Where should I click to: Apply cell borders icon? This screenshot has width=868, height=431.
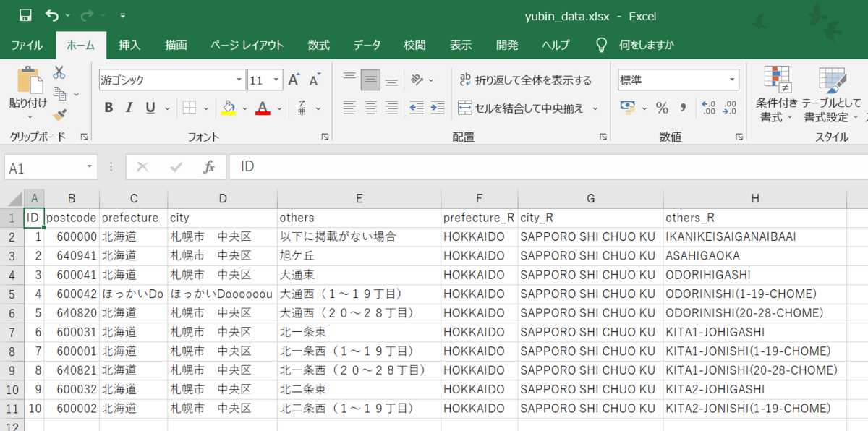click(x=190, y=108)
